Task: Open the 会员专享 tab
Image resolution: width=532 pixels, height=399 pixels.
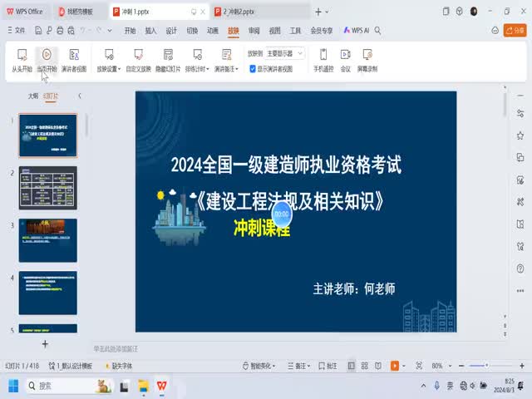Action: click(322, 31)
